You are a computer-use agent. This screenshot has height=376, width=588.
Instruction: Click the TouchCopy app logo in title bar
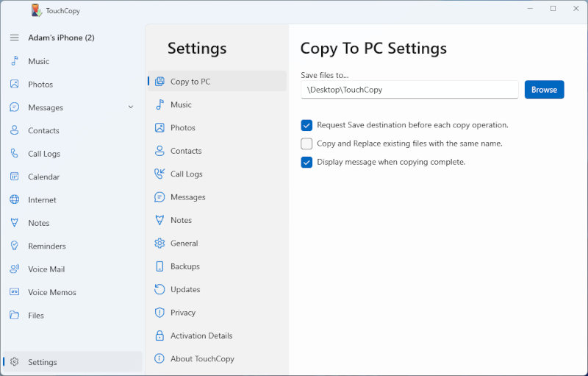pyautogui.click(x=36, y=10)
